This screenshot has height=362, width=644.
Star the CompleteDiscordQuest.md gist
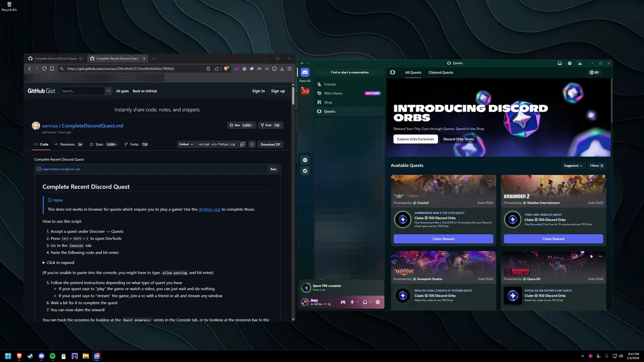pyautogui.click(x=241, y=125)
